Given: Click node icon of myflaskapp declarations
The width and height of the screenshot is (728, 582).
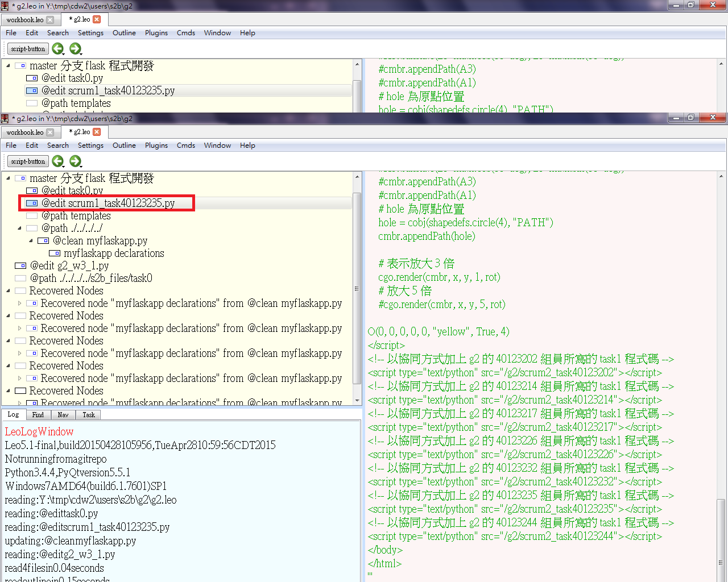Looking at the screenshot, I should 55,253.
